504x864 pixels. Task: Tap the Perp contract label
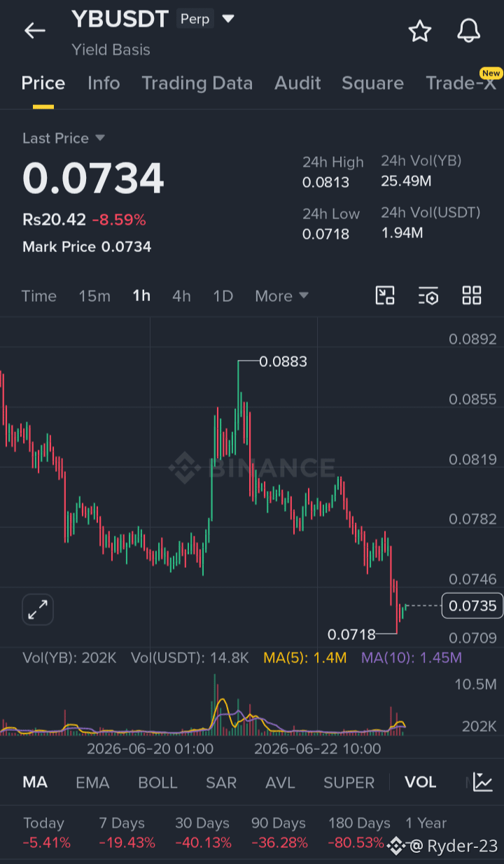pyautogui.click(x=195, y=19)
